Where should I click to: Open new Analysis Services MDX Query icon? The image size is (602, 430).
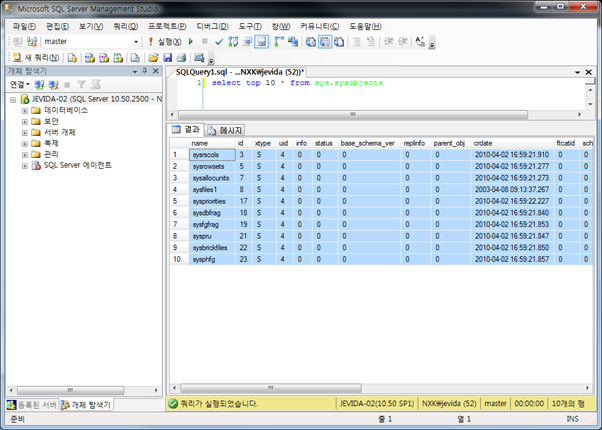[90, 58]
